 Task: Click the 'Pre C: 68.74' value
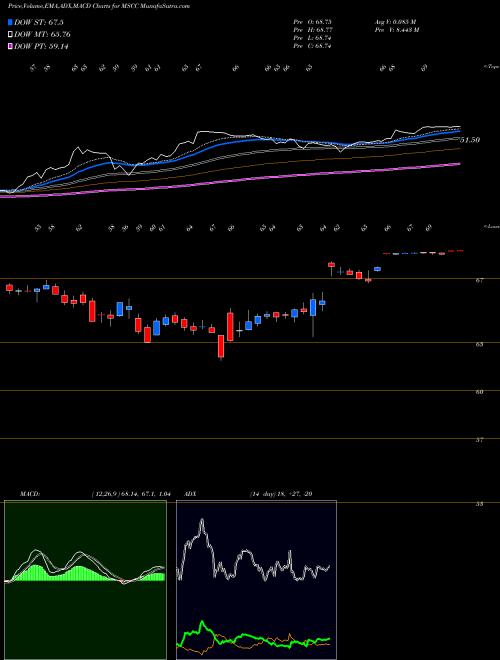point(312,46)
